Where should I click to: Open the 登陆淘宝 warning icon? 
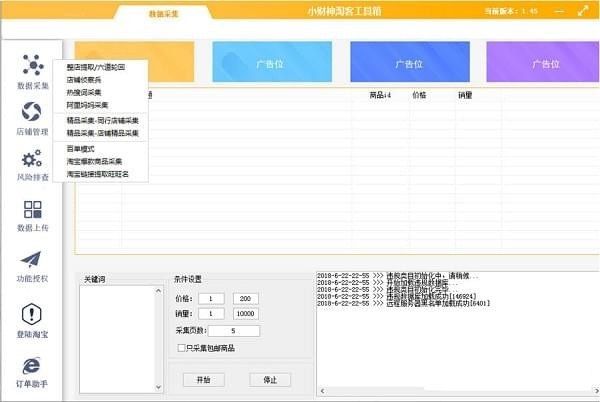(32, 314)
